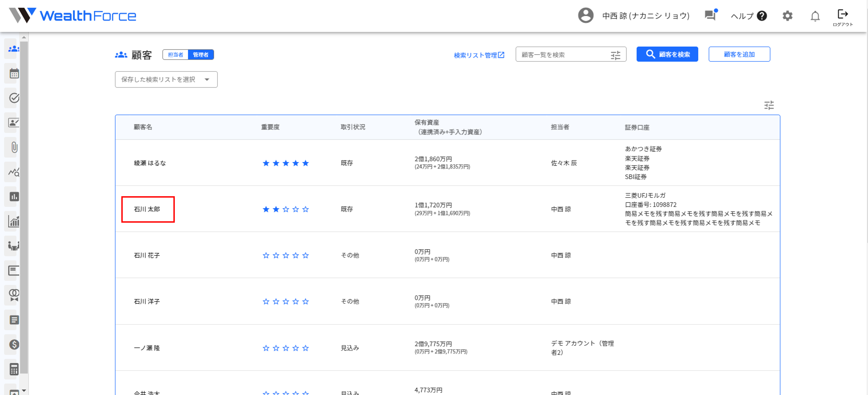The height and width of the screenshot is (395, 868).
Task: Click the SBI証券 account entry
Action: [x=635, y=177]
